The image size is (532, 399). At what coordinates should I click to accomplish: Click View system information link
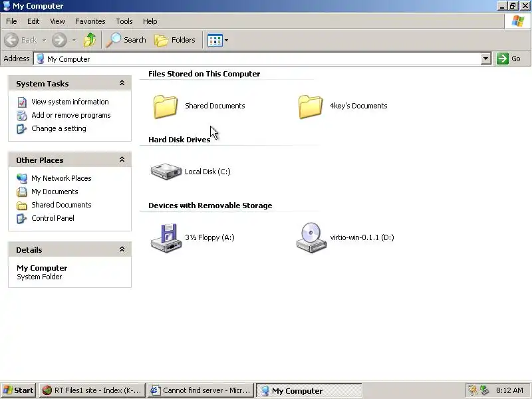coord(70,102)
